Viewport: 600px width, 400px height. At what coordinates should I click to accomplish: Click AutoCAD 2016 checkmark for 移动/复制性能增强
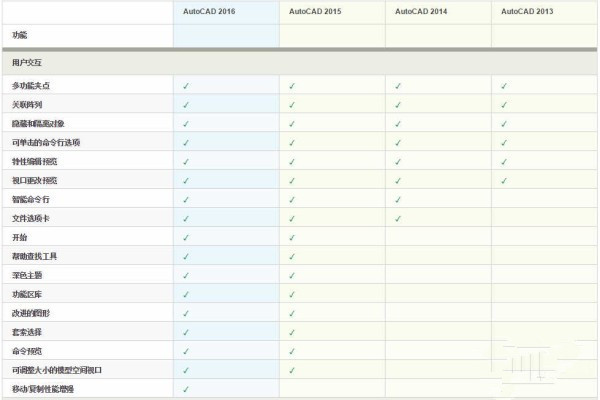[186, 388]
